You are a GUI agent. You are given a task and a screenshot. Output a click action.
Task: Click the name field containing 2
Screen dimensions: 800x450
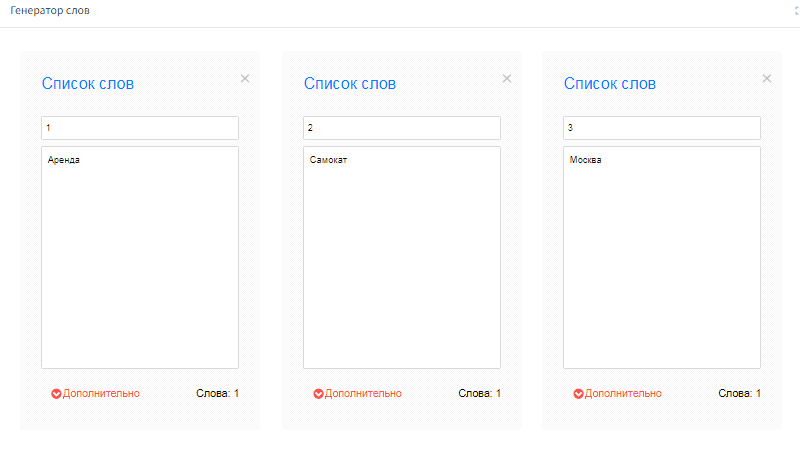pyautogui.click(x=402, y=128)
